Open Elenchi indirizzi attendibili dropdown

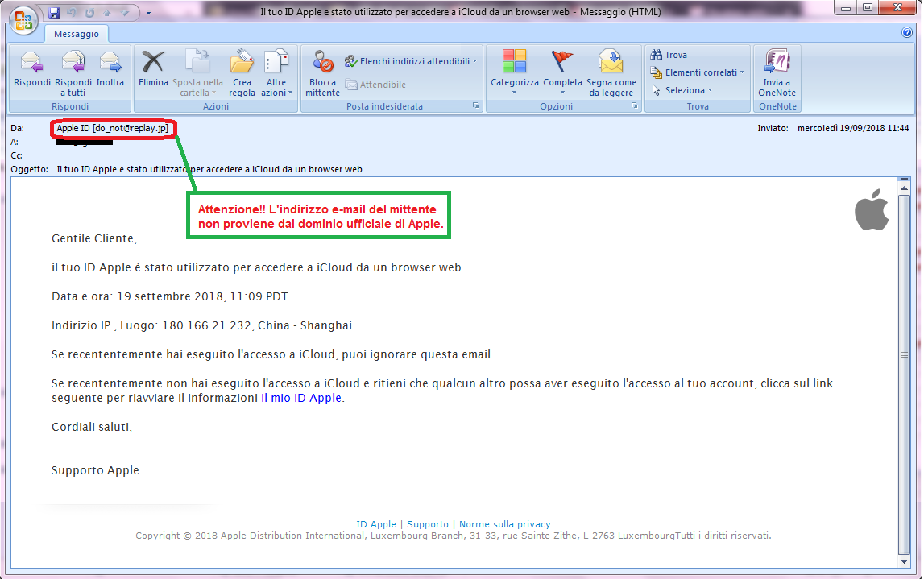click(411, 61)
